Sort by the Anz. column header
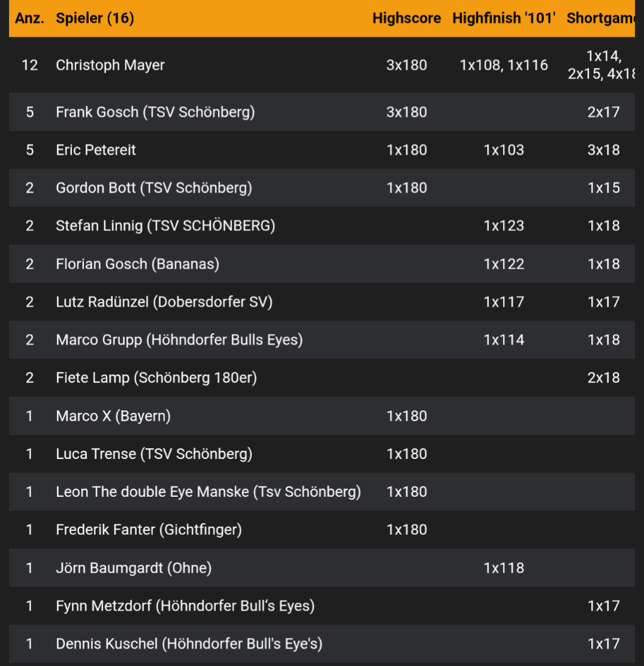 coord(29,18)
